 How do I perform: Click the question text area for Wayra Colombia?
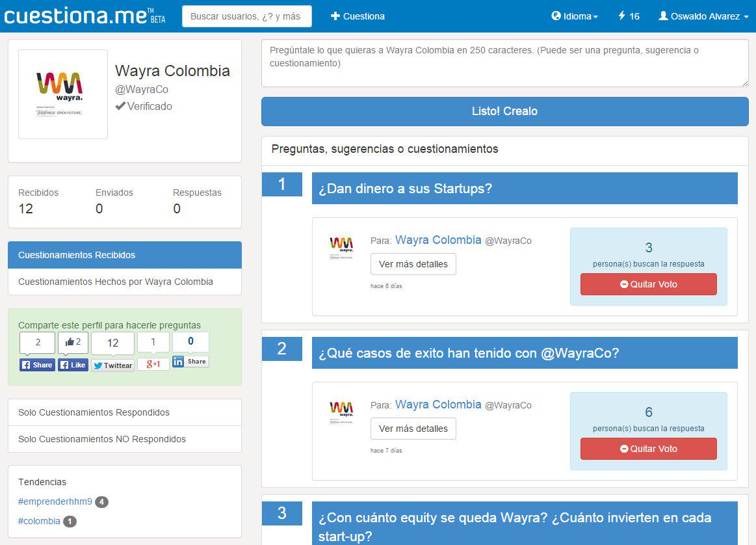click(x=505, y=63)
